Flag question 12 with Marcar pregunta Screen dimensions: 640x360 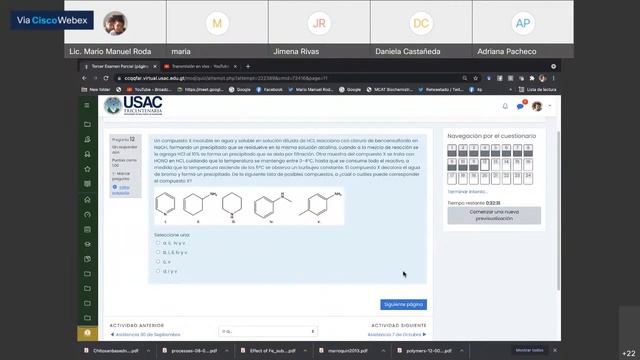(121, 176)
